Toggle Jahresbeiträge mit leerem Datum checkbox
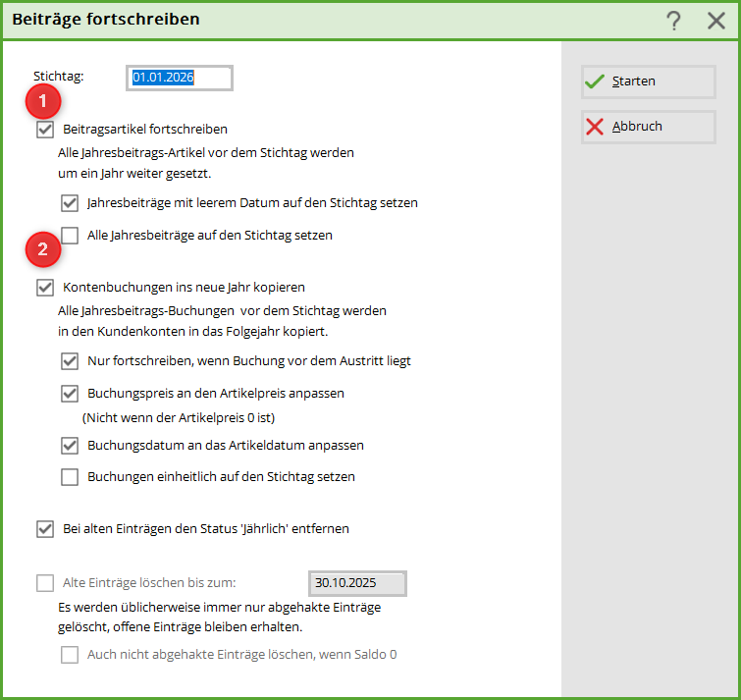The height and width of the screenshot is (700, 741). point(70,203)
